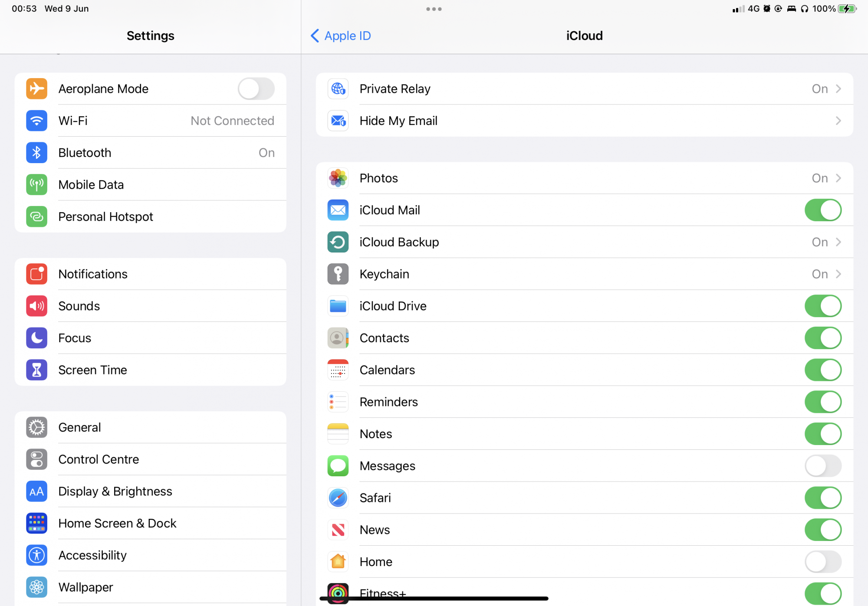Select Mobile Data settings row
Screen dimensions: 868x606
pyautogui.click(x=151, y=185)
